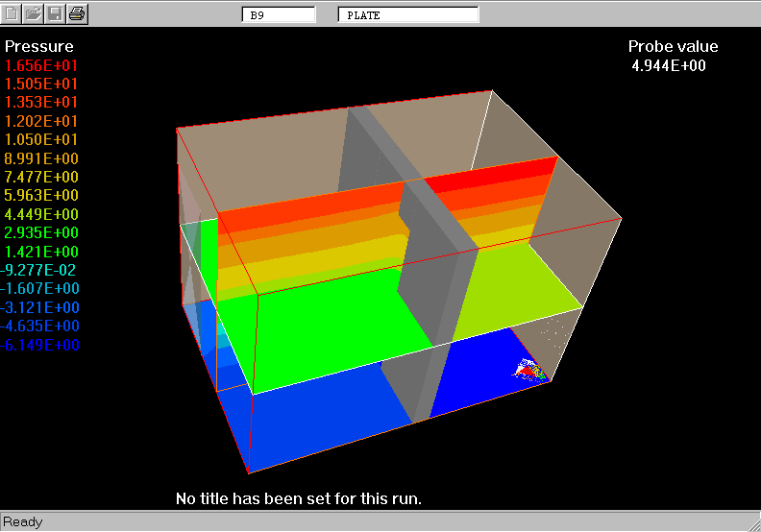Select the -9.277E-02 cyan legend value

40,270
